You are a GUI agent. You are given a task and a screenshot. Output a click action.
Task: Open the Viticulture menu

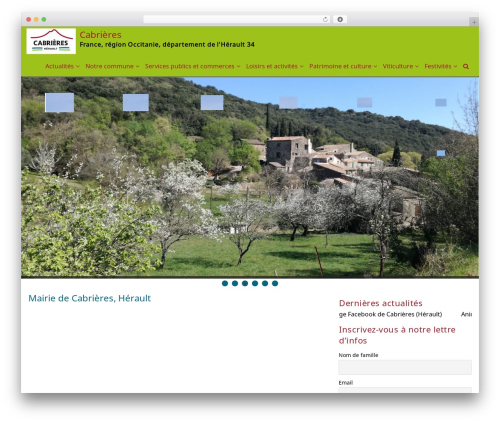[398, 66]
